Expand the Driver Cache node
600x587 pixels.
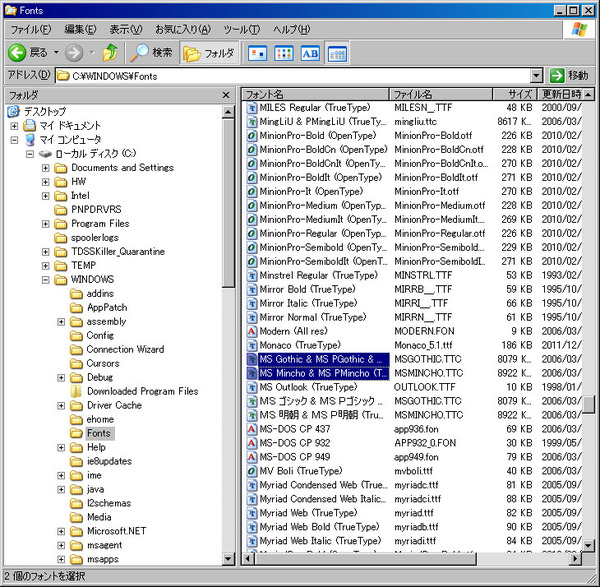pos(61,406)
